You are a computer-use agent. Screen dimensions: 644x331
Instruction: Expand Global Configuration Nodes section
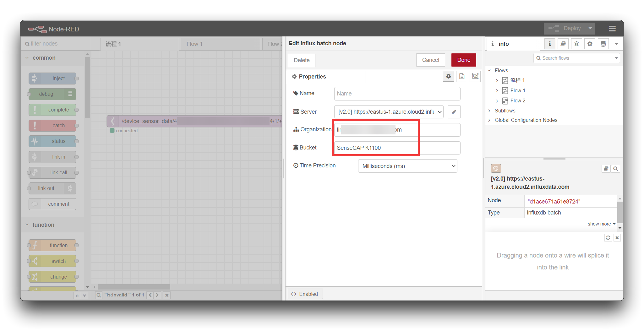pyautogui.click(x=489, y=120)
